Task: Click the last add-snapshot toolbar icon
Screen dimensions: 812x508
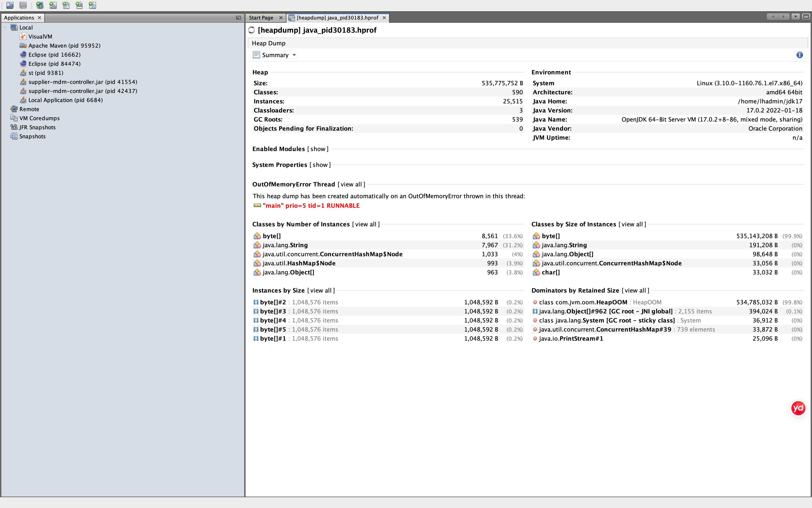Action: (x=93, y=5)
